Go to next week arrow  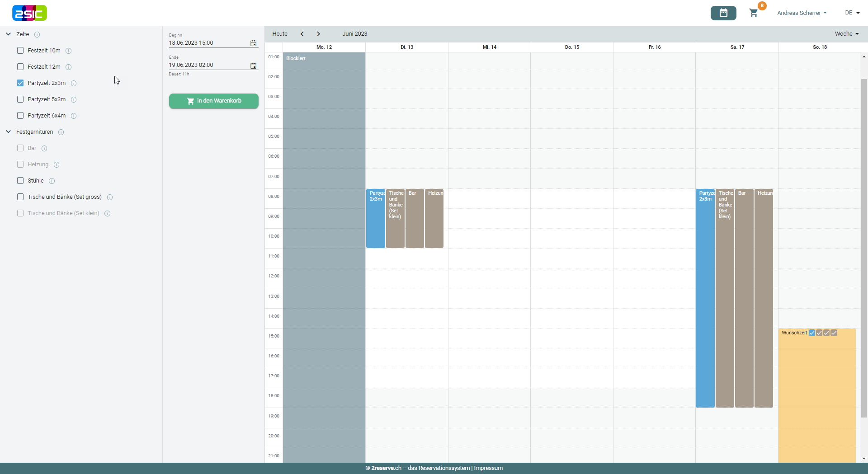(318, 34)
